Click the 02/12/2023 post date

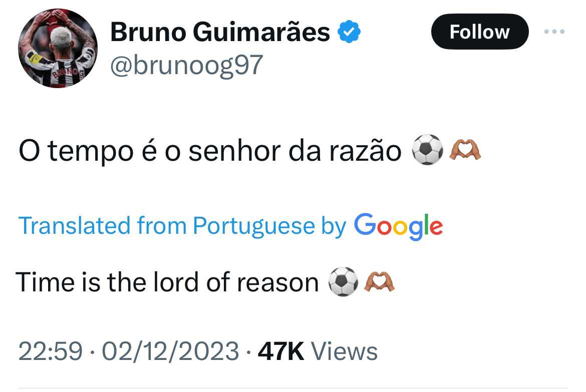click(170, 351)
